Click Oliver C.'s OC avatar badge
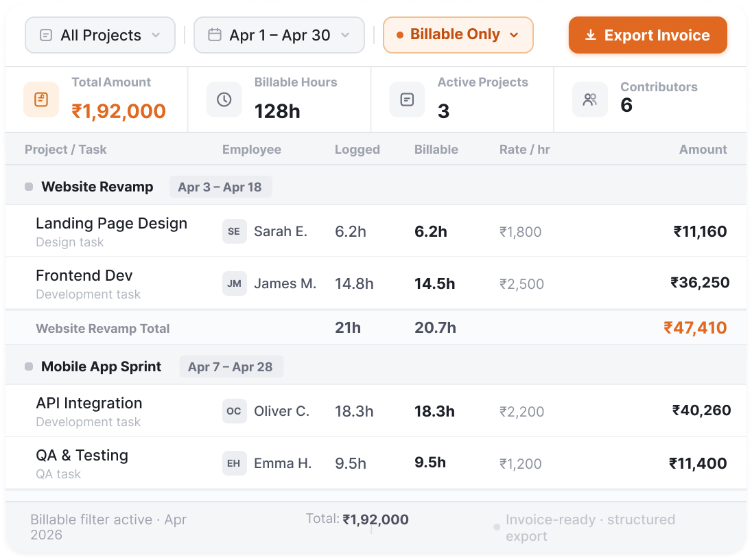This screenshot has width=752, height=560. pyautogui.click(x=235, y=411)
